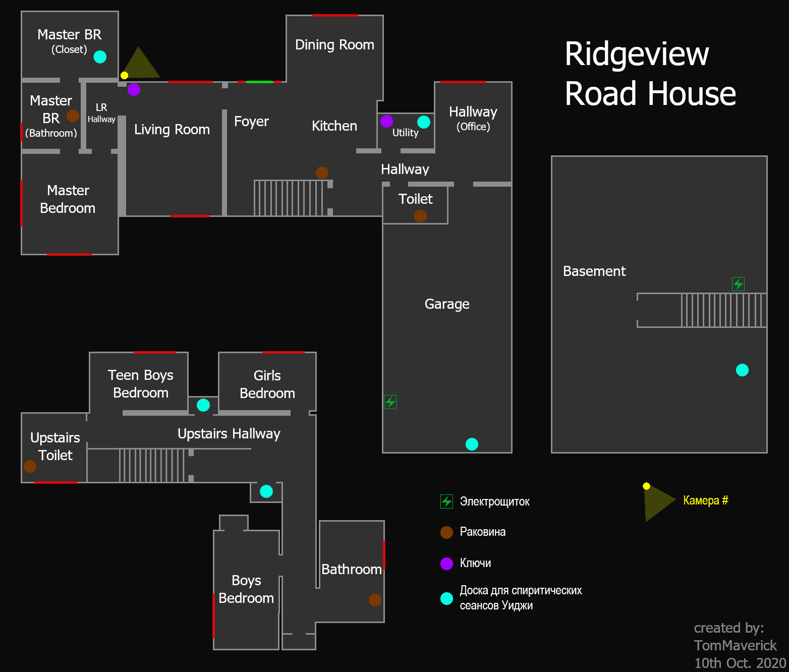Select the Upstairs Hallway label
The height and width of the screenshot is (672, 789).
click(229, 434)
